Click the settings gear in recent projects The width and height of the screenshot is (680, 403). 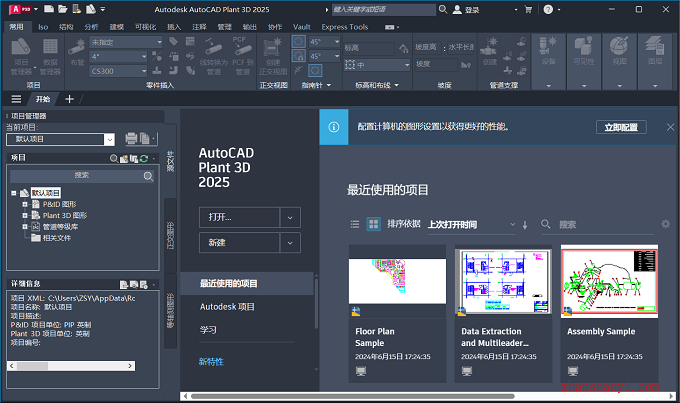(x=665, y=224)
